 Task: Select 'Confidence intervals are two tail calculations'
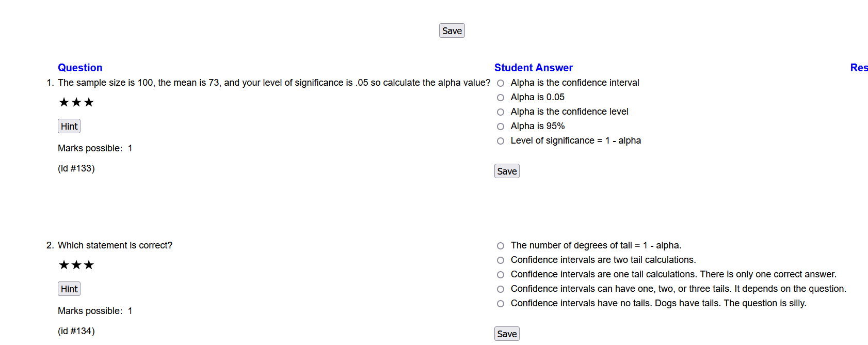pos(500,260)
